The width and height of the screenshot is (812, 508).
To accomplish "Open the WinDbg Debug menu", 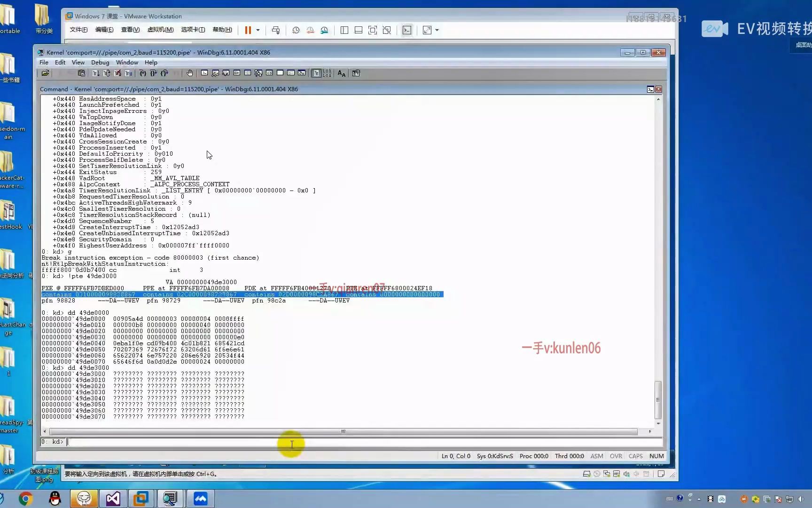I will tap(100, 62).
